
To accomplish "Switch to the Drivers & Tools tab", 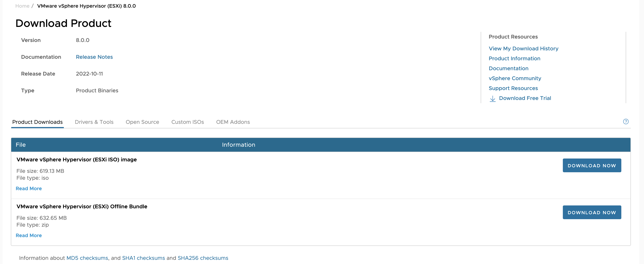I will coord(94,122).
